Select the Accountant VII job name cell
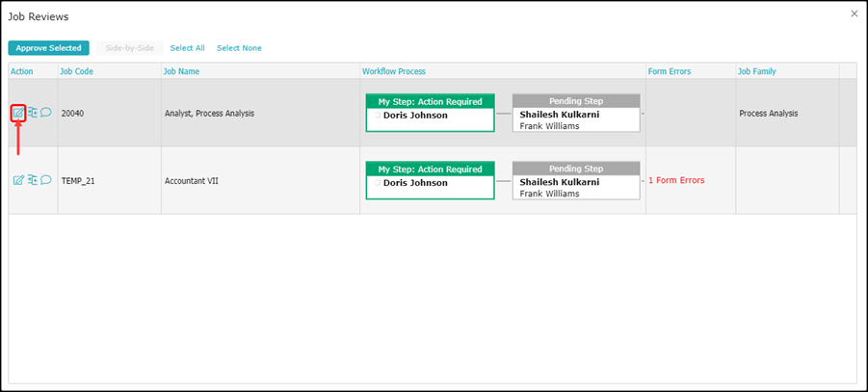 coord(191,180)
